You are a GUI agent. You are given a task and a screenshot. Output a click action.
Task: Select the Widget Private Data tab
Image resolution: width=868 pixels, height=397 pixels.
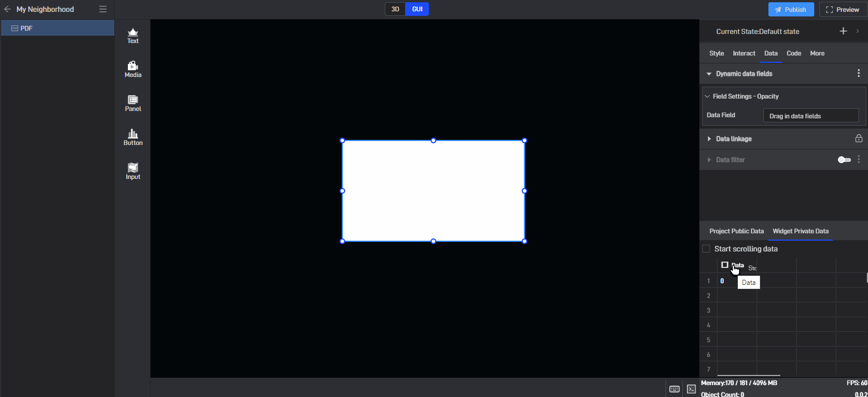[801, 231]
